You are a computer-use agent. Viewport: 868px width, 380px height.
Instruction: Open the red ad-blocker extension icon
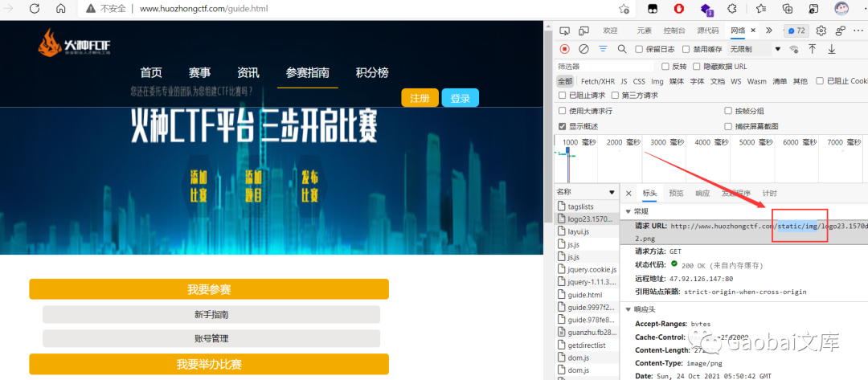click(x=679, y=9)
